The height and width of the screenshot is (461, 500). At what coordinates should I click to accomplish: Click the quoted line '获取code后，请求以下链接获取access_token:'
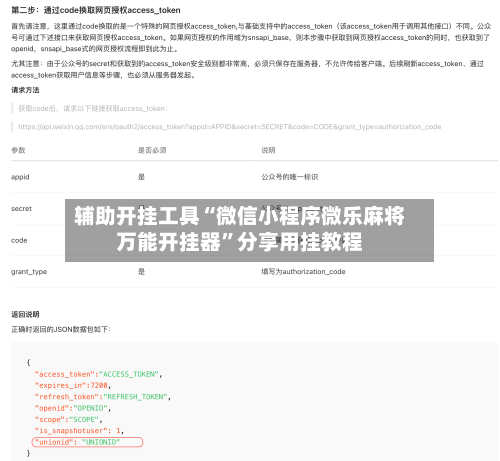pyautogui.click(x=93, y=109)
